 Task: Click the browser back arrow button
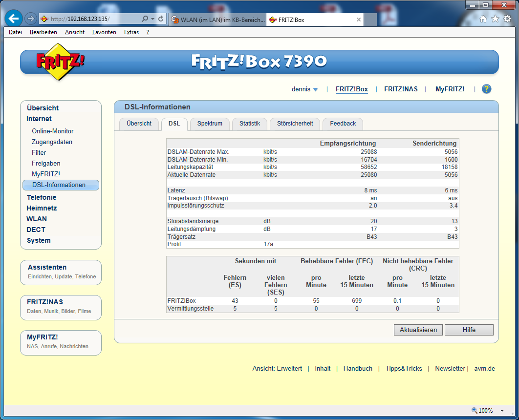pyautogui.click(x=14, y=19)
